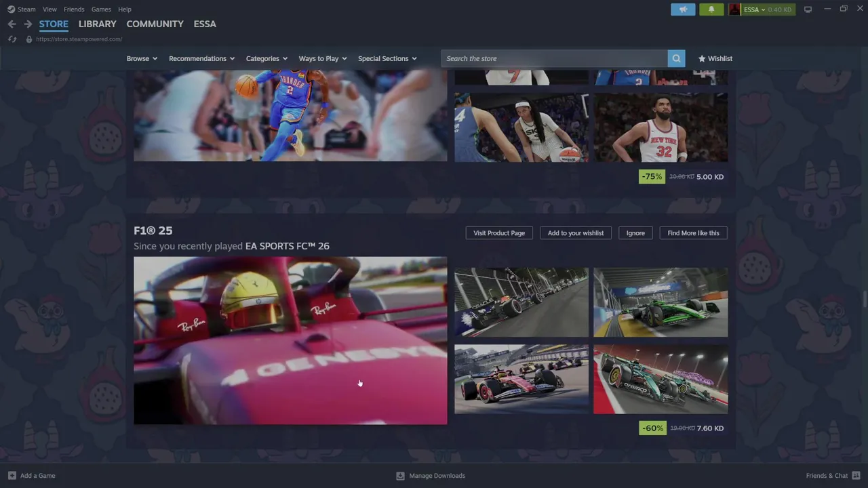Open the EA SPORTS FC™ 26 link
The height and width of the screenshot is (488, 868).
coord(288,246)
